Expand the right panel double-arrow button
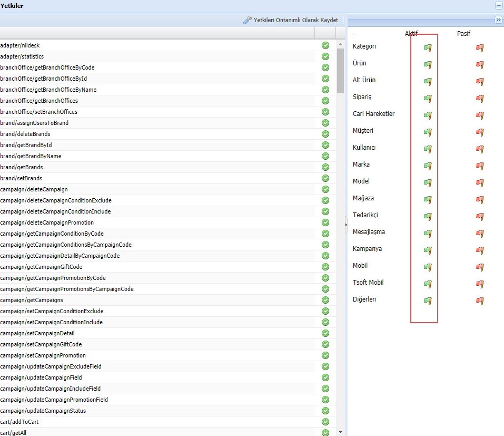 (x=498, y=20)
